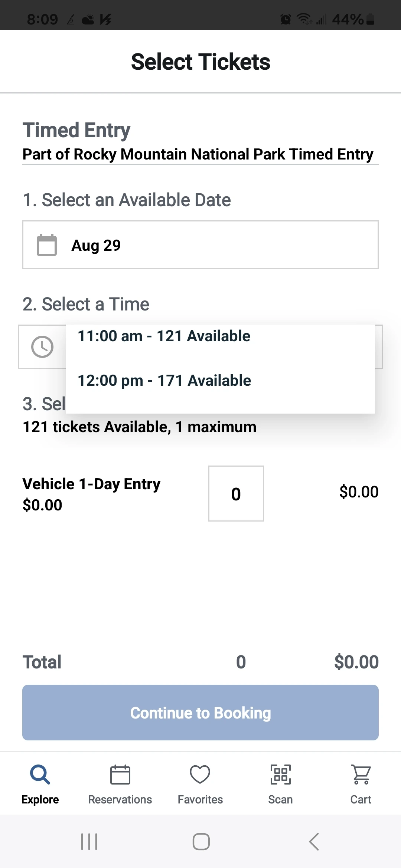Tap the Explore magnifier icon
Image resolution: width=401 pixels, height=868 pixels.
click(x=40, y=775)
